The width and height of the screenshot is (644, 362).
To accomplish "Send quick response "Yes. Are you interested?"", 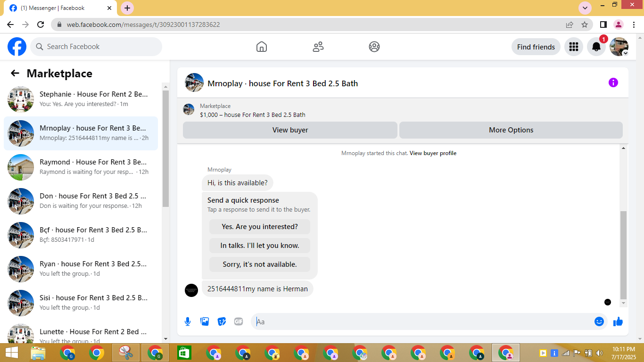I will [x=260, y=227].
